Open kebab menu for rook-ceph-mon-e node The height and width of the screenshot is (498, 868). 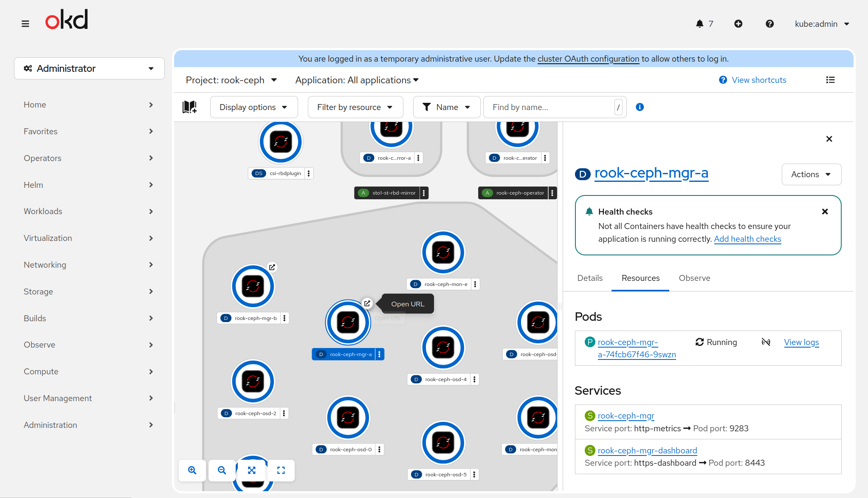pos(475,284)
